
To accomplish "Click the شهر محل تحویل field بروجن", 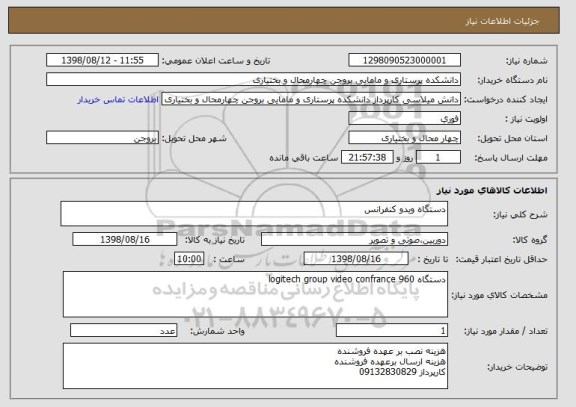I will (x=102, y=138).
